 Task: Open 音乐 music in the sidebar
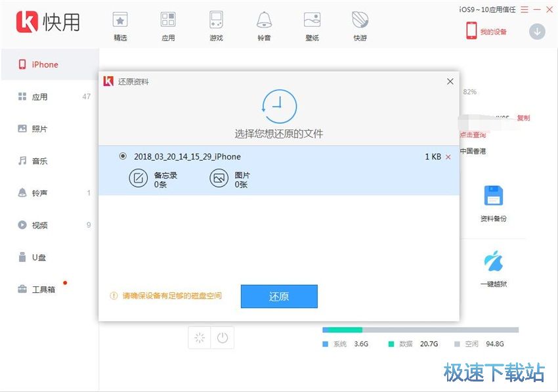(50, 161)
